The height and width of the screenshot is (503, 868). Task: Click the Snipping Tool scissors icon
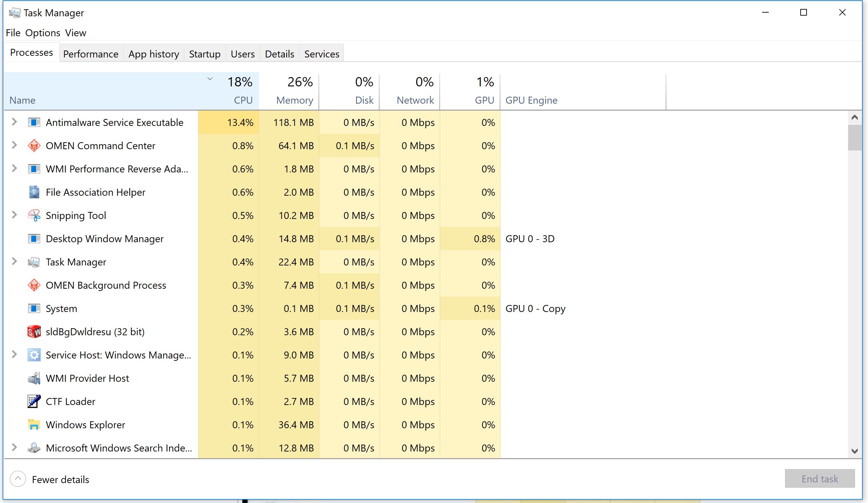pyautogui.click(x=34, y=216)
